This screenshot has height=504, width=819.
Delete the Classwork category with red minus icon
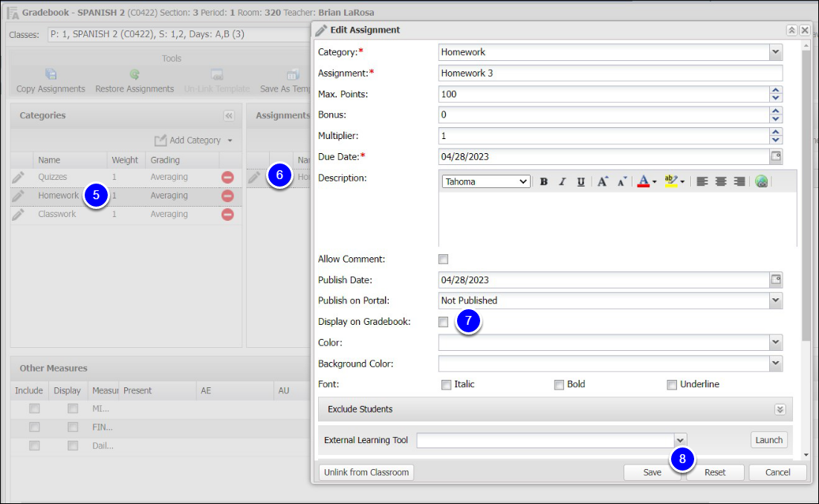tap(227, 214)
